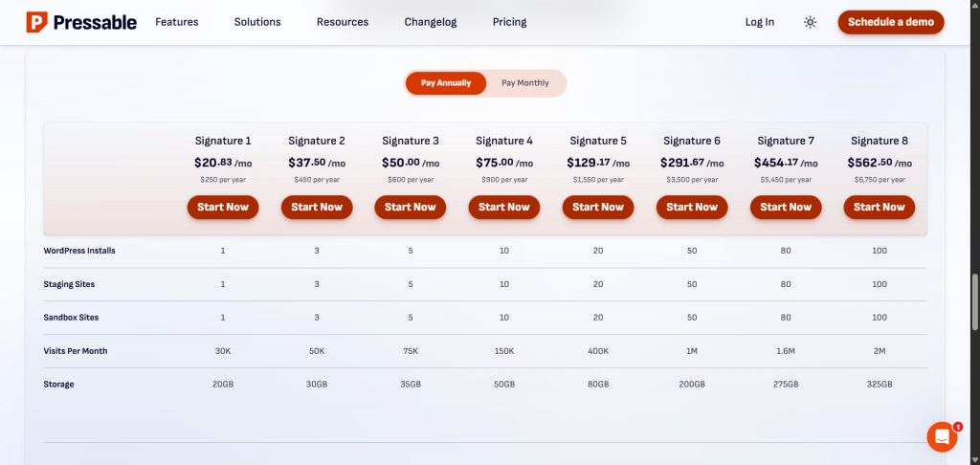
Task: Switch to Pay Monthly billing
Action: (525, 83)
